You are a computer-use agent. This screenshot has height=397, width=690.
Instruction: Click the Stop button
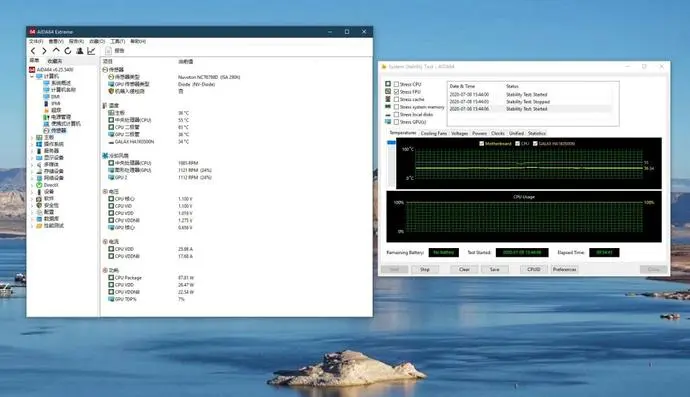click(425, 269)
